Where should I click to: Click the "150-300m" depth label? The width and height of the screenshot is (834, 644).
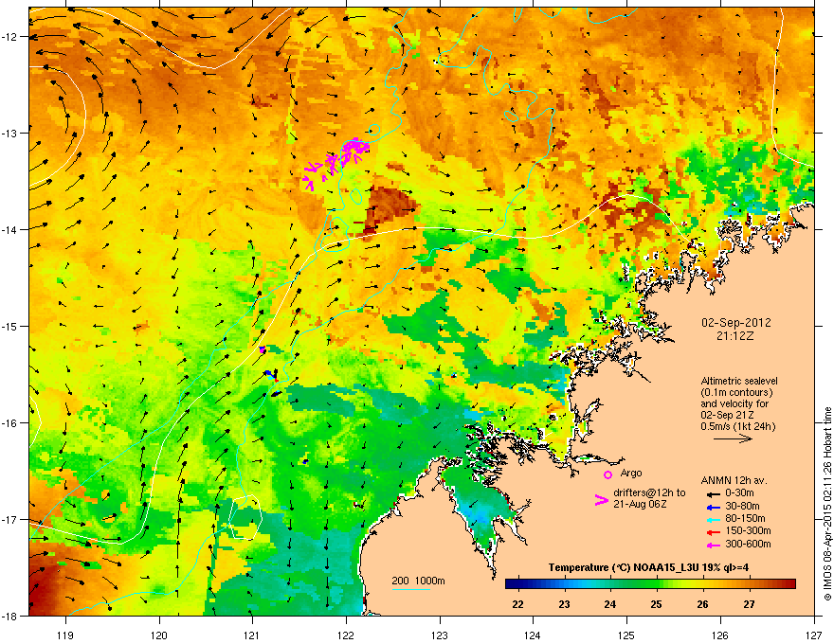tap(748, 530)
